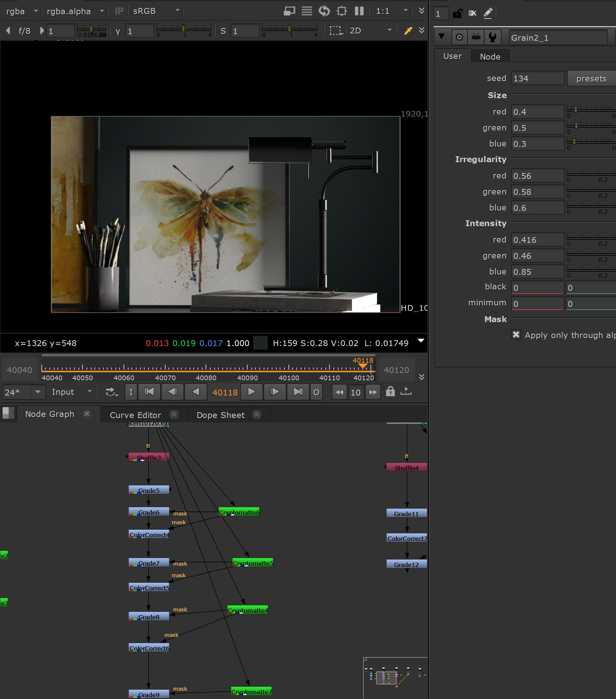Open the Input frame range source dropdown
Image resolution: width=616 pixels, height=699 pixels.
pos(72,392)
